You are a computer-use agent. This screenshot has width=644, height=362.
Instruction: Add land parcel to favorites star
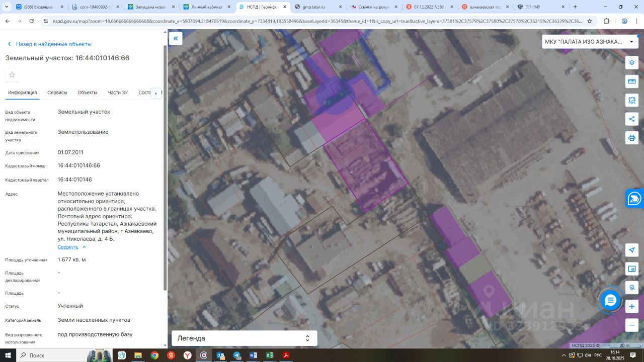click(12, 75)
